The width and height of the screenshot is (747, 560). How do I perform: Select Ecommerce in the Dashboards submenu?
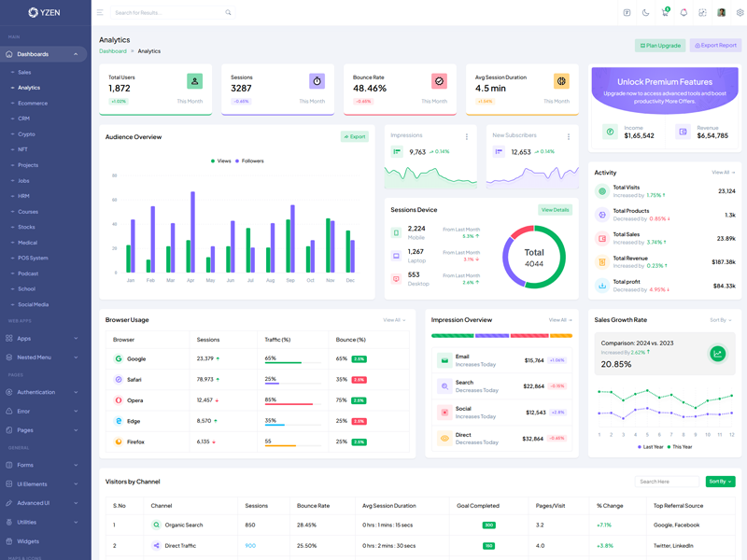33,103
